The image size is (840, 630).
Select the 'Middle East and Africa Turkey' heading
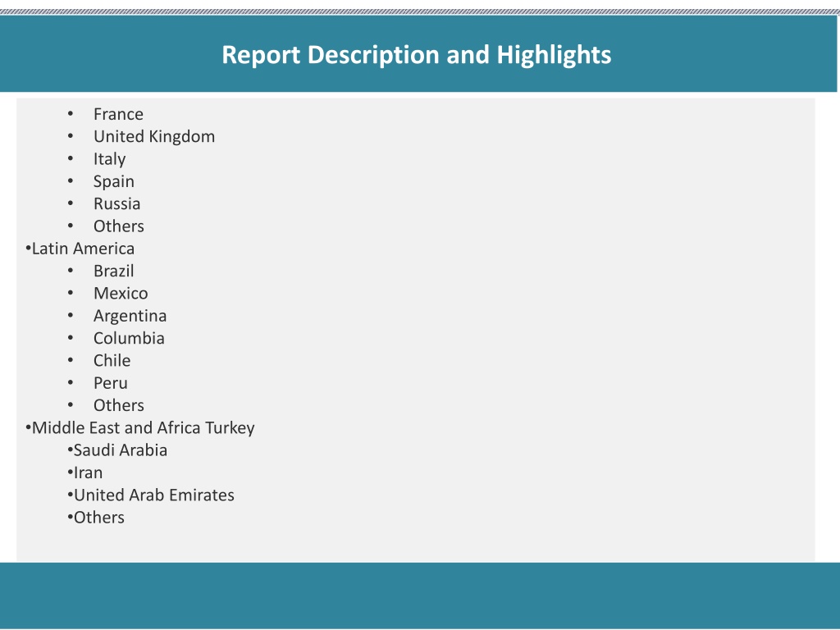(x=143, y=428)
